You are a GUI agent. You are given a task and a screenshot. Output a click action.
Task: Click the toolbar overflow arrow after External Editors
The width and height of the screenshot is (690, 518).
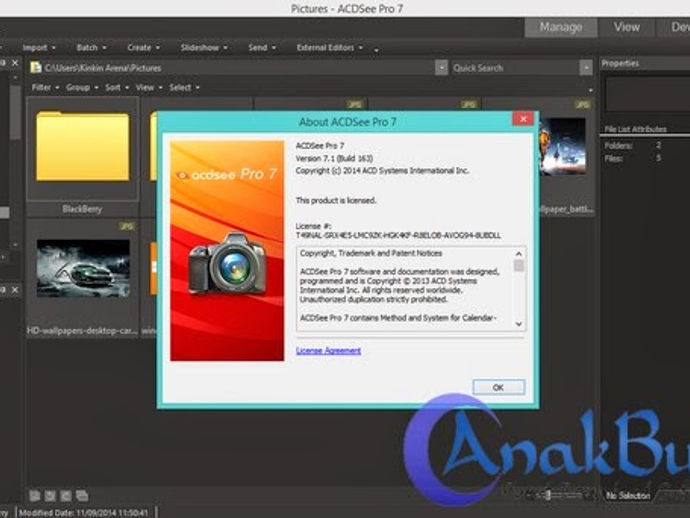coord(376,50)
